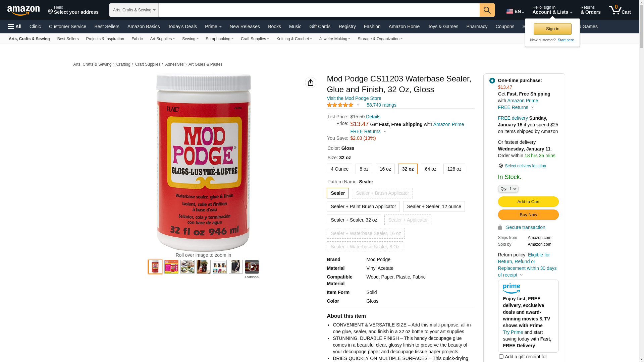Click the star rating icons

340,105
